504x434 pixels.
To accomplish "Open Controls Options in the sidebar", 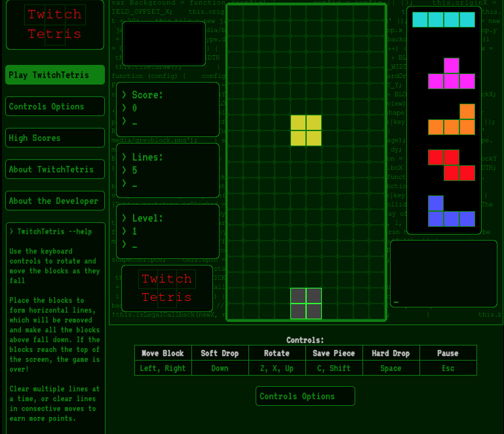I will click(x=55, y=106).
